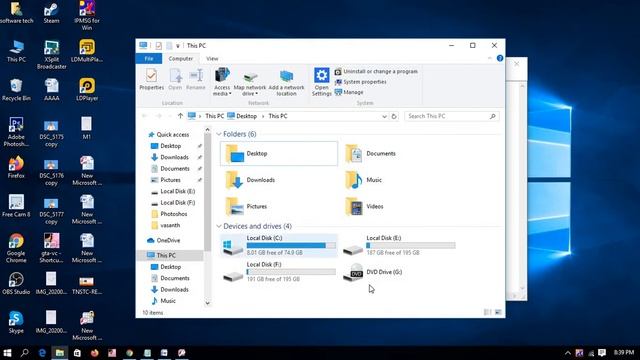
Task: Open Photoshos folder in navigation pane
Action: click(x=173, y=214)
